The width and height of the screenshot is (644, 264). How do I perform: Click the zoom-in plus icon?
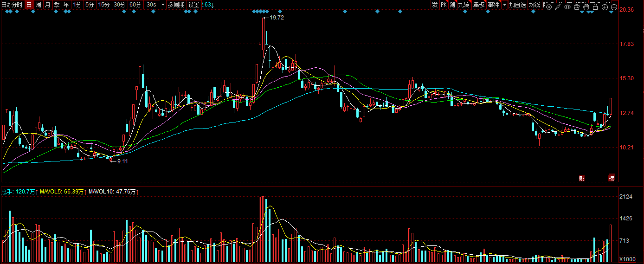point(605,7)
